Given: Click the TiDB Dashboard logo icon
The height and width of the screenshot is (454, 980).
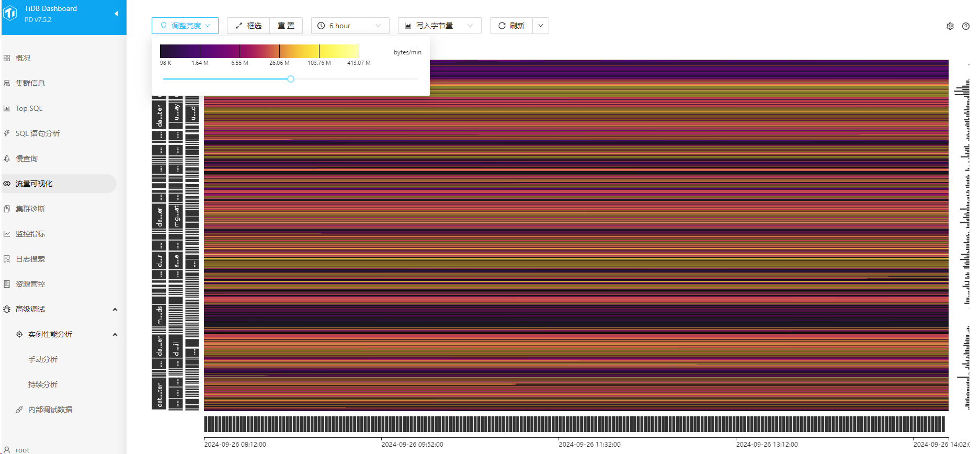Looking at the screenshot, I should [x=10, y=14].
